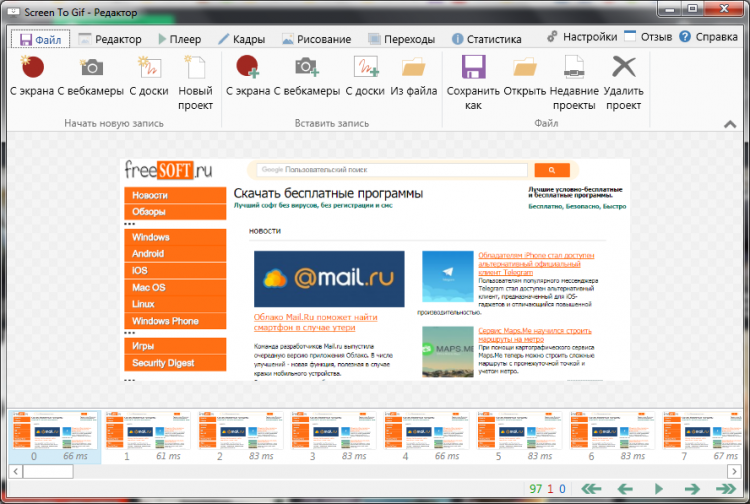This screenshot has height=504, width=750.
Task: Start new webcam recording
Action: tap(90, 76)
